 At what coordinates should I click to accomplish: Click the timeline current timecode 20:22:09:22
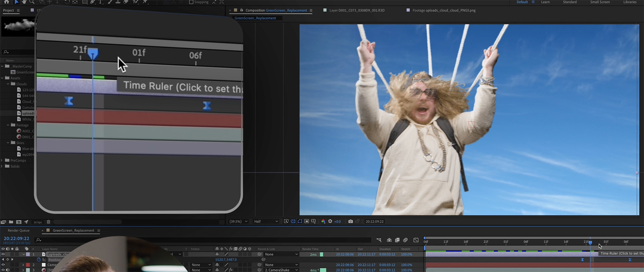click(x=16, y=238)
